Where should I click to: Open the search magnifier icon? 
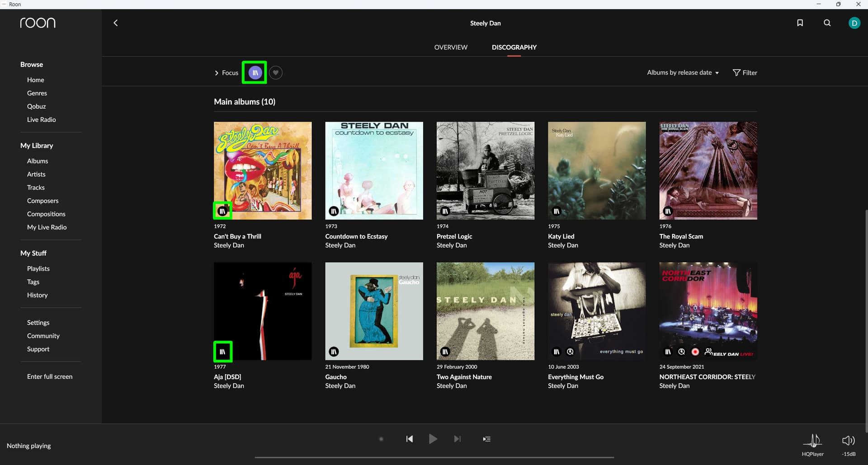tap(827, 23)
